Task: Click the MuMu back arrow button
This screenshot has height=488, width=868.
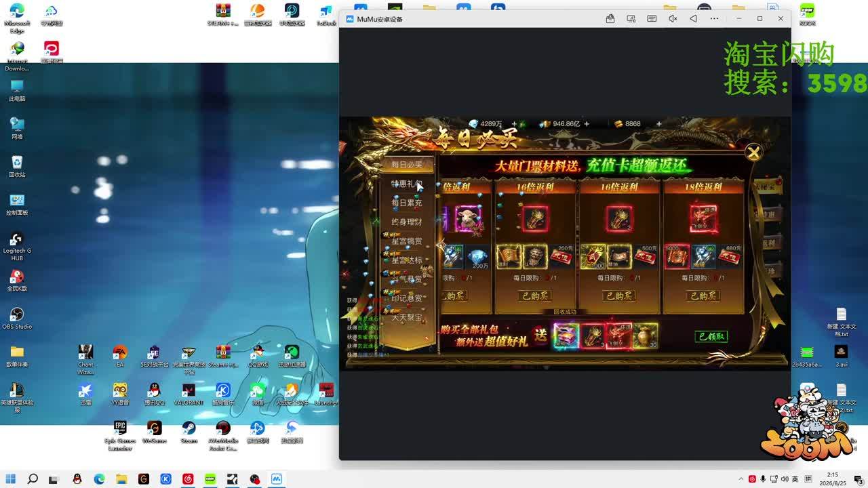Action: coord(693,19)
